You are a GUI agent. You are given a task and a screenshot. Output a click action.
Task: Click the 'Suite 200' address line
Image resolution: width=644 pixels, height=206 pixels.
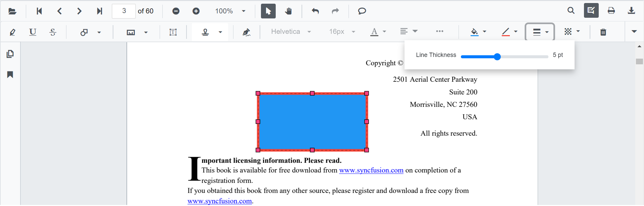463,92
